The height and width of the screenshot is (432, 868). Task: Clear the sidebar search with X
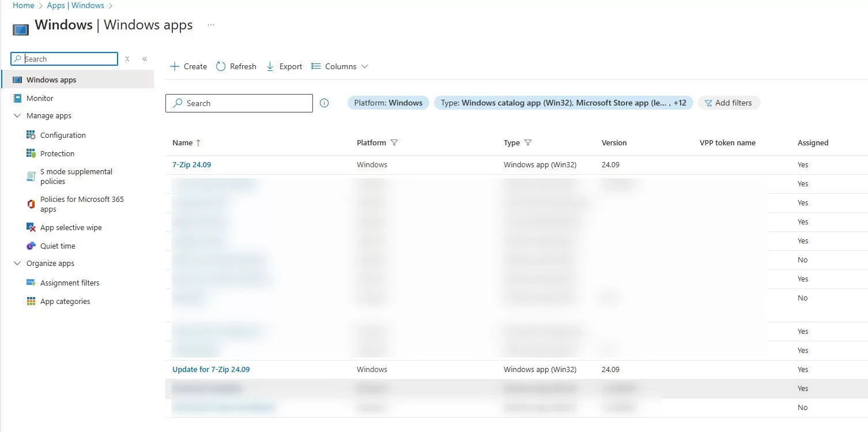(127, 59)
